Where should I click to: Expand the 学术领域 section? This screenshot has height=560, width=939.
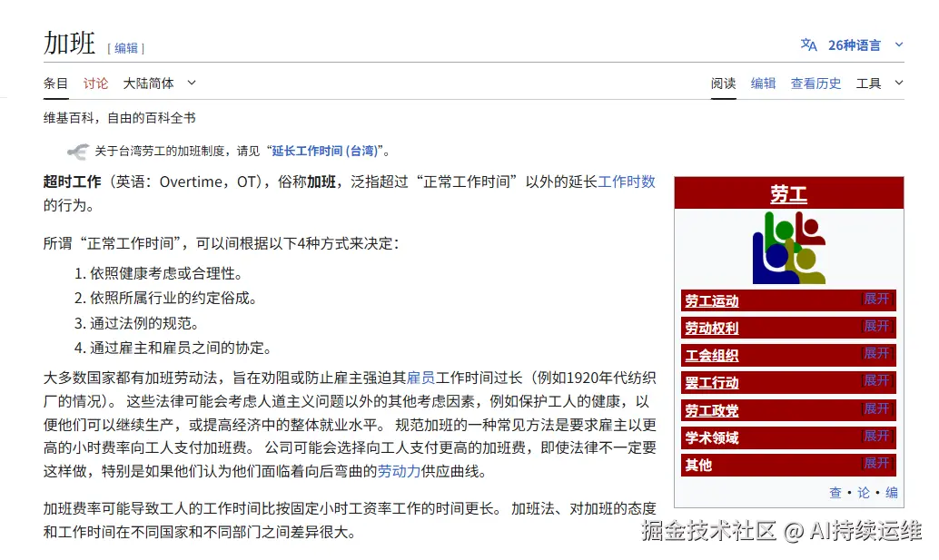tap(875, 437)
